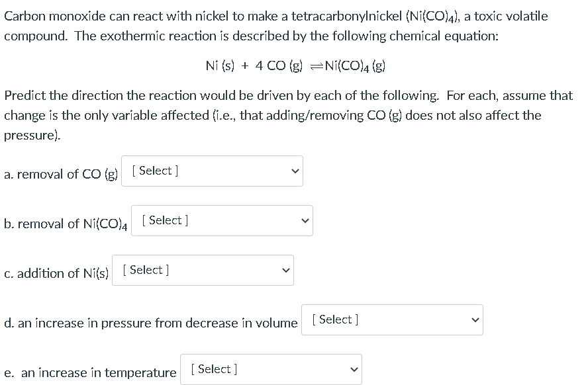The width and height of the screenshot is (588, 385).
Task: Click the Select placeholder in question a
Action: (x=154, y=170)
